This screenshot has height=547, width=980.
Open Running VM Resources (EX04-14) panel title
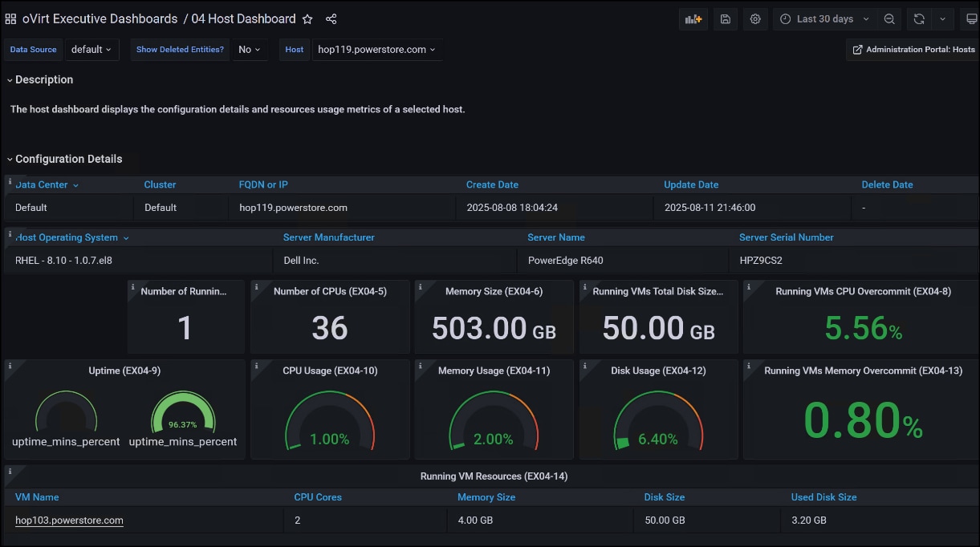[494, 476]
